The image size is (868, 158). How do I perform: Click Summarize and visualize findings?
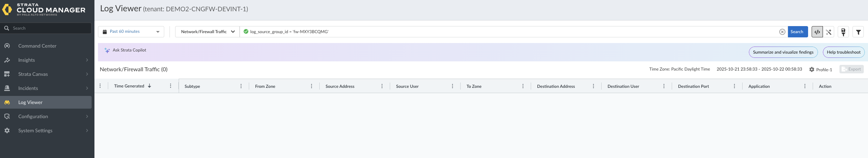click(783, 52)
